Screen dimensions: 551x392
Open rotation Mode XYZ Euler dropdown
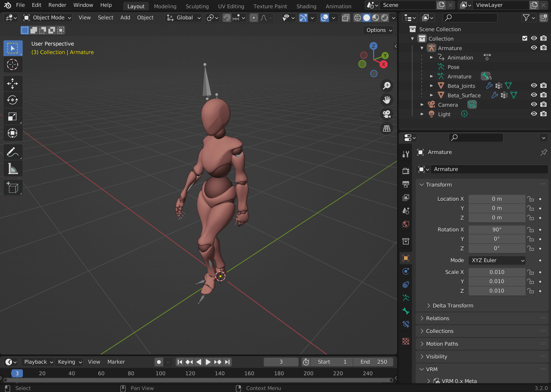497,260
